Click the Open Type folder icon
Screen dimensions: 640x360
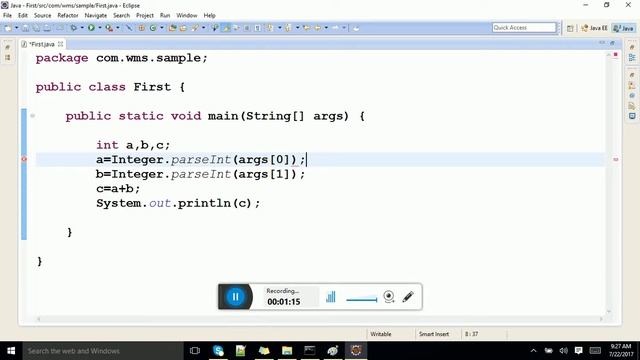[173, 28]
